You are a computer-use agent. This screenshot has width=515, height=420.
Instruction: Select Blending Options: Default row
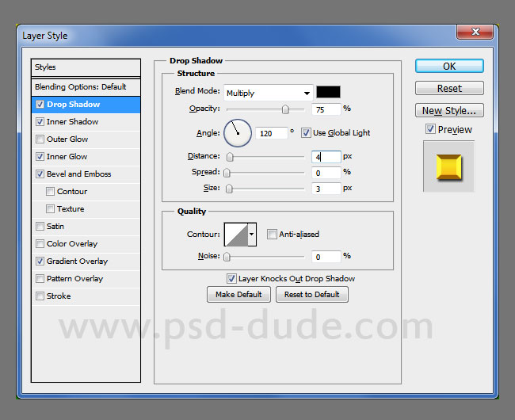[x=86, y=87]
